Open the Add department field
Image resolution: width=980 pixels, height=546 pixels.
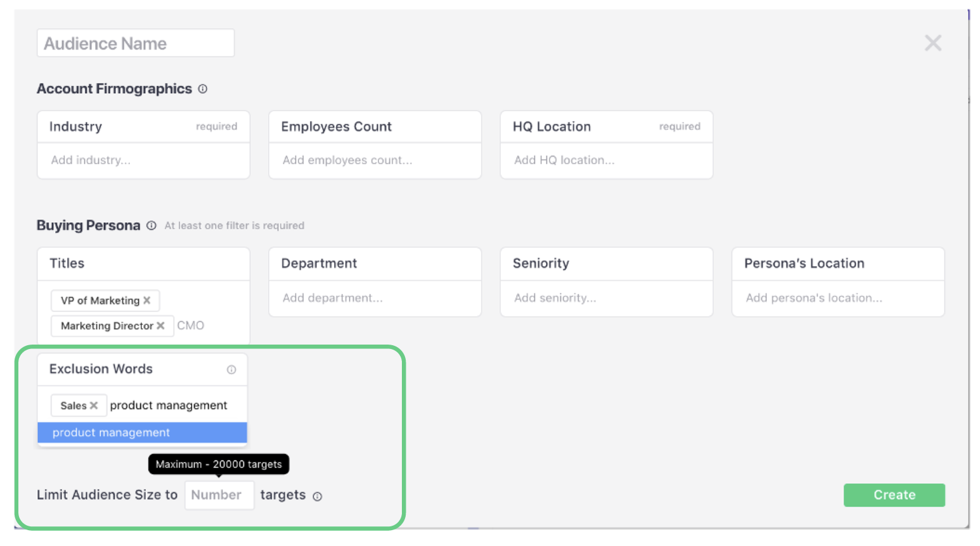375,298
